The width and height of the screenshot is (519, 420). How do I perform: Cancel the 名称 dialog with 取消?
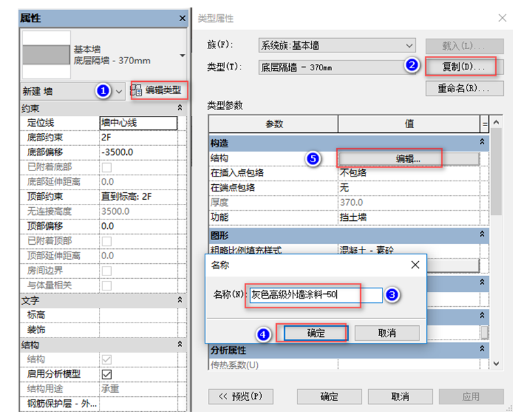point(387,333)
